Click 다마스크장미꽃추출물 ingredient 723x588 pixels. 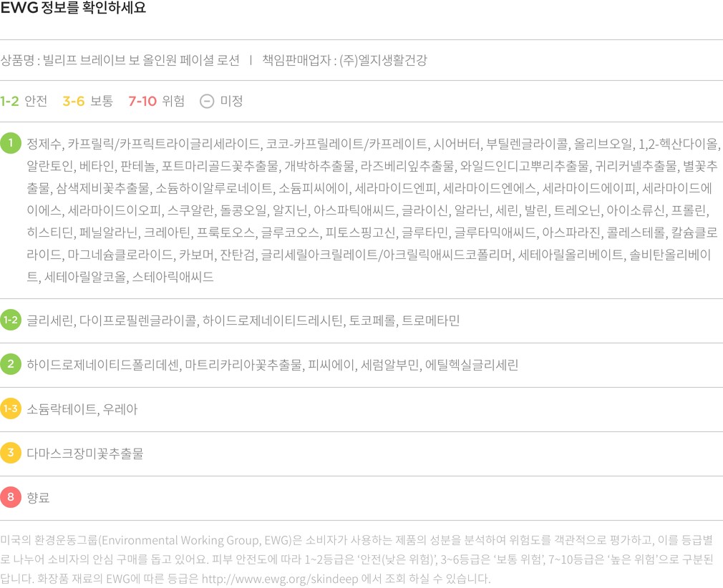tap(85, 454)
